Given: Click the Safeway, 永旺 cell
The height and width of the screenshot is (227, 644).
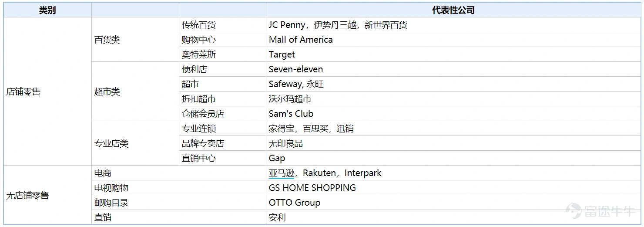Looking at the screenshot, I should pos(453,84).
